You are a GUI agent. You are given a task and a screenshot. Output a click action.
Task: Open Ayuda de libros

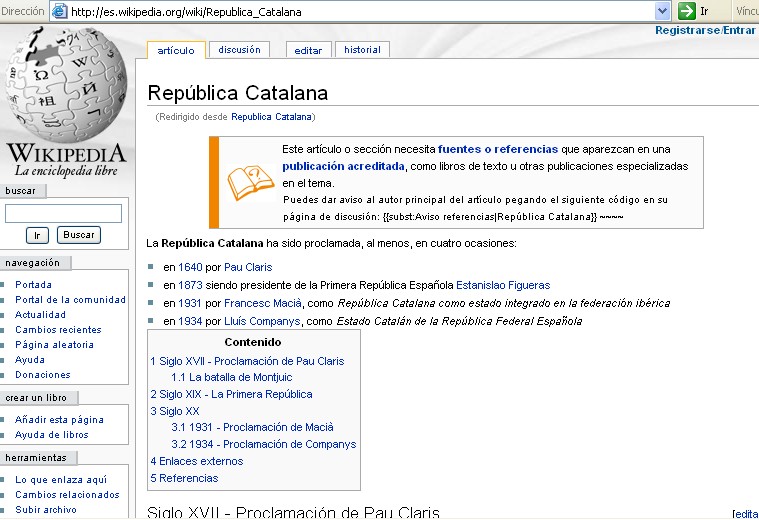[51, 435]
